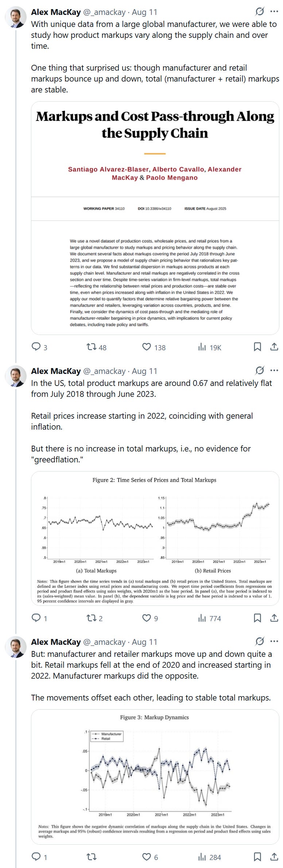Click Grok icon on the first tweet
Screen dimensions: 283x868
point(259,12)
